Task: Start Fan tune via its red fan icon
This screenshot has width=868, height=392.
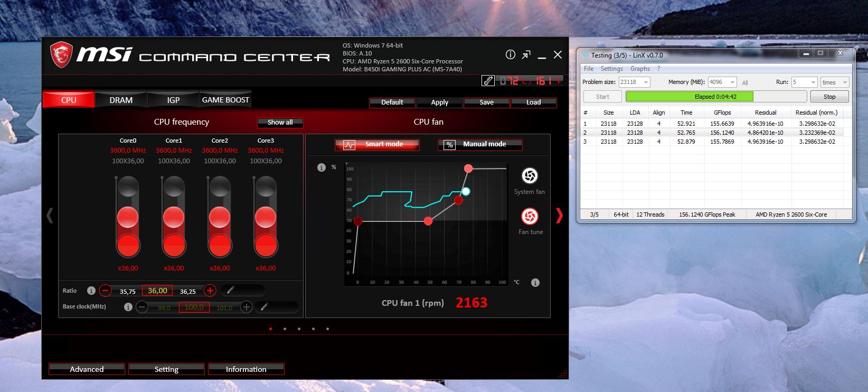Action: coord(530,216)
